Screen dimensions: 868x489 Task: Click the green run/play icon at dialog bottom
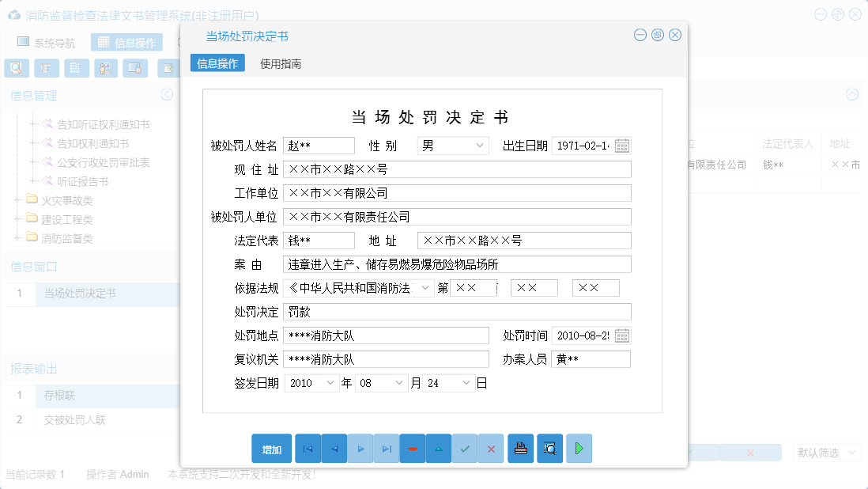(578, 448)
